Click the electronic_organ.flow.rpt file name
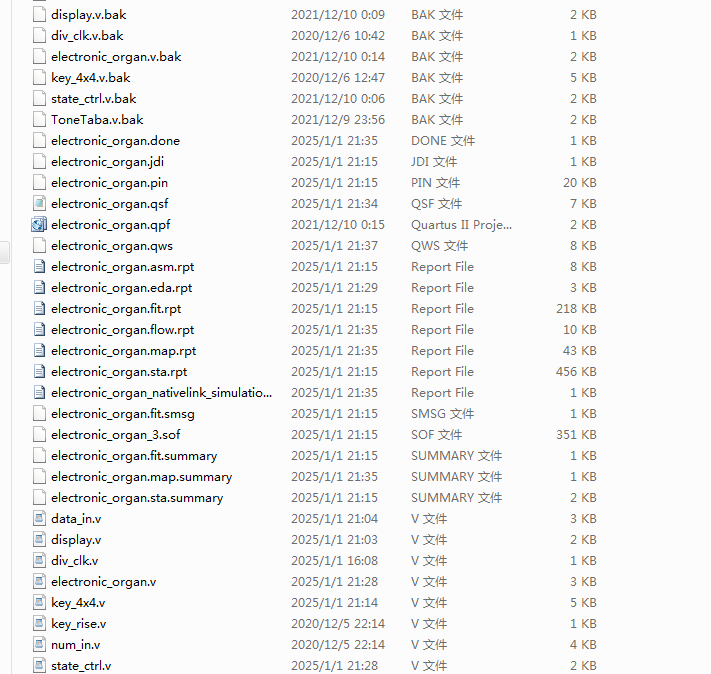The height and width of the screenshot is (674, 711). [x=123, y=330]
